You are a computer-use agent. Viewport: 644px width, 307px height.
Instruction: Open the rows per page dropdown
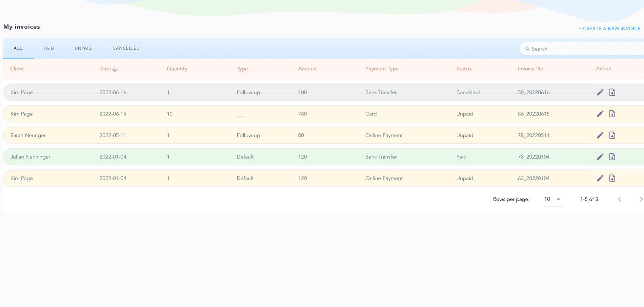[554, 199]
